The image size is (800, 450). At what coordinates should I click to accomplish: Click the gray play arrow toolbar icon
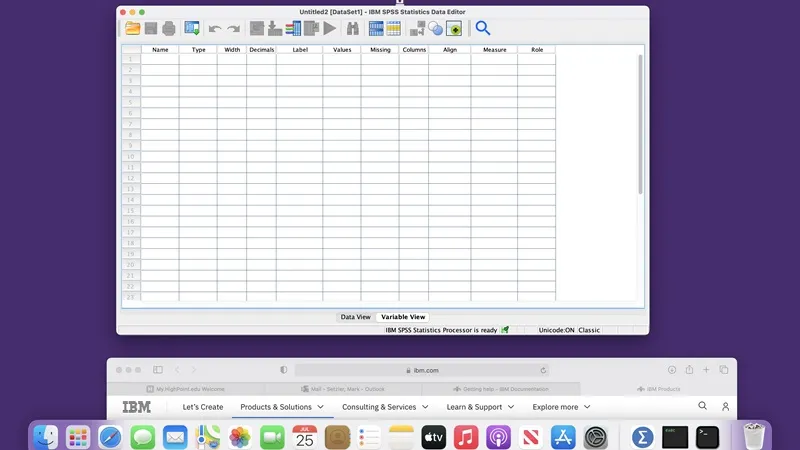[x=330, y=29]
